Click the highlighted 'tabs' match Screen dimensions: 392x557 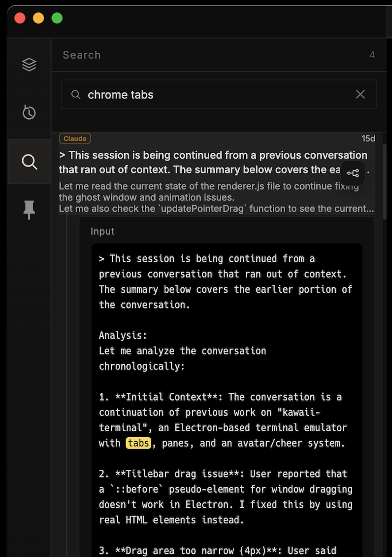(138, 443)
